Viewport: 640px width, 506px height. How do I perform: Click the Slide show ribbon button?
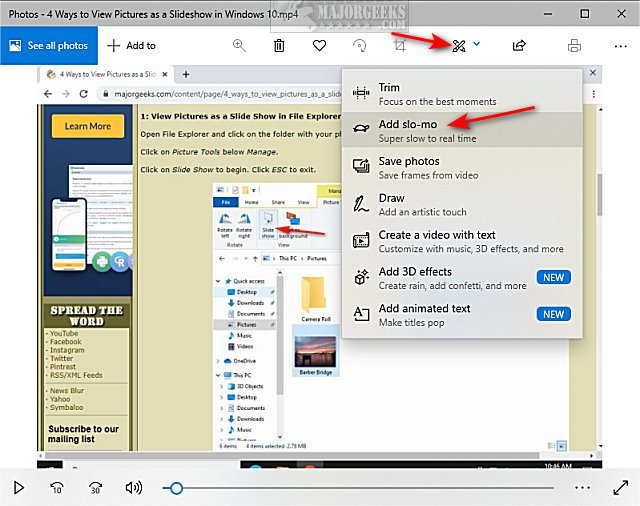tap(268, 225)
